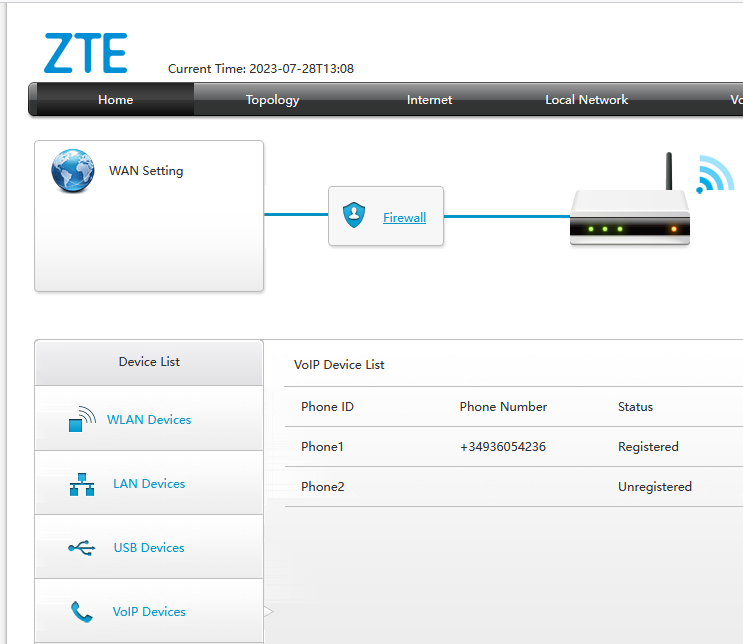Open the Internet tab

pos(429,100)
